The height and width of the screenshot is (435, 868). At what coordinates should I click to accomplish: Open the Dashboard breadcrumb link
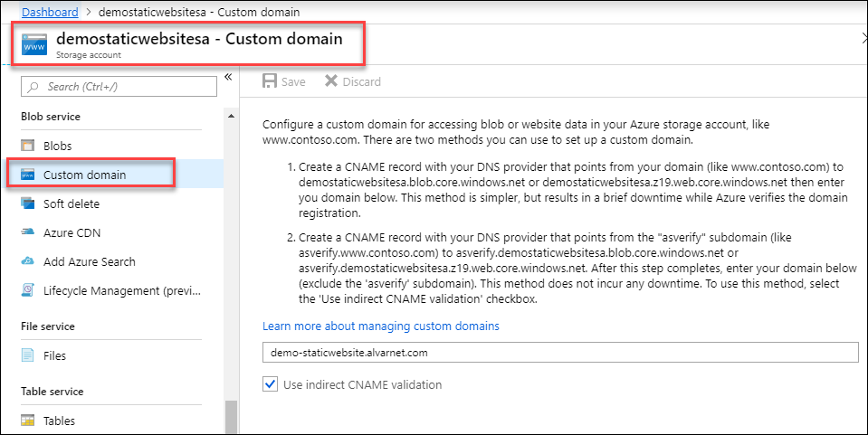click(x=50, y=12)
